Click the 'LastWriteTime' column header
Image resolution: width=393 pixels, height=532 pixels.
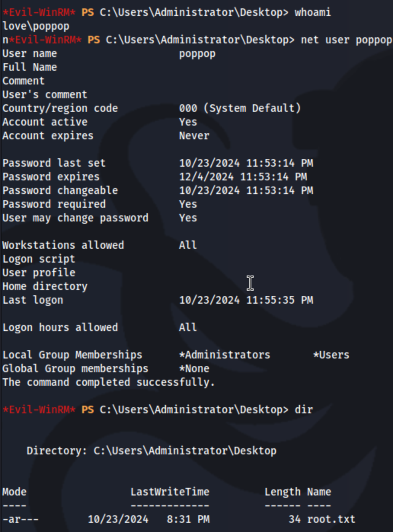pos(170,492)
